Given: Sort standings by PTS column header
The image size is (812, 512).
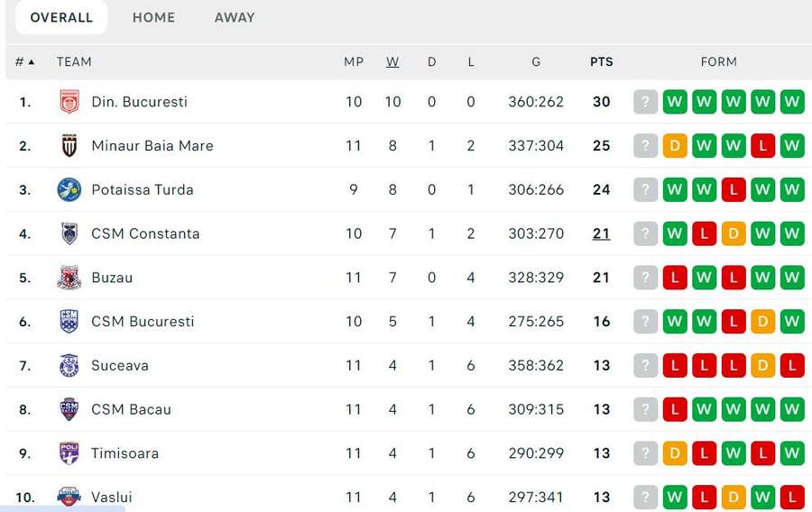Looking at the screenshot, I should point(601,62).
